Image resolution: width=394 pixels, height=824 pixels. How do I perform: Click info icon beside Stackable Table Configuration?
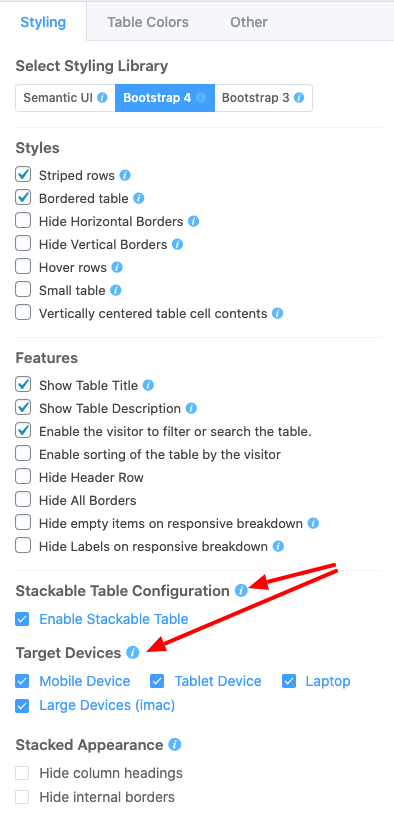(241, 591)
